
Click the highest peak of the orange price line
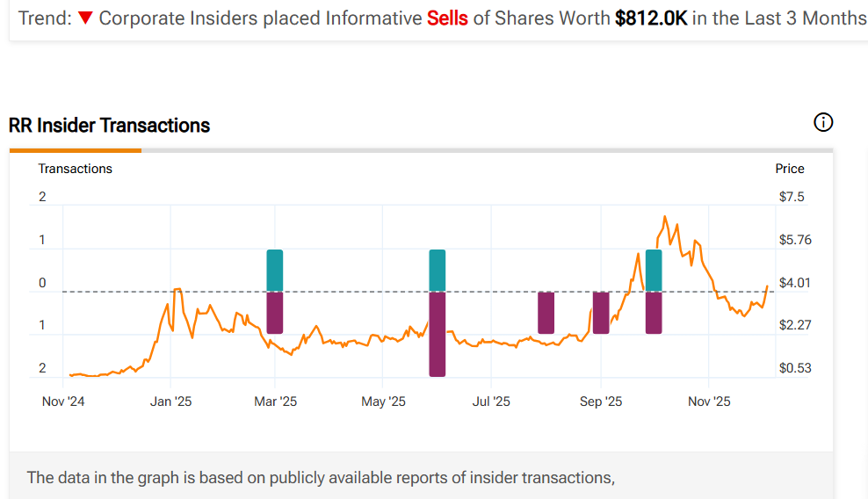click(x=665, y=216)
